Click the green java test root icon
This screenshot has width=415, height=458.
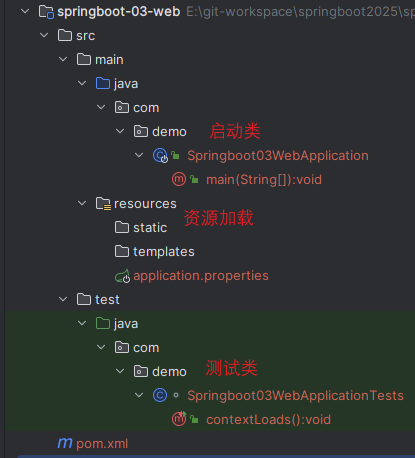tap(103, 323)
